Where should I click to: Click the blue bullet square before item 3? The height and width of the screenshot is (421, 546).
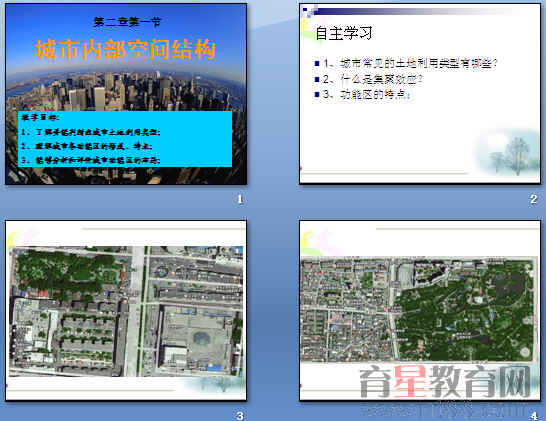317,94
